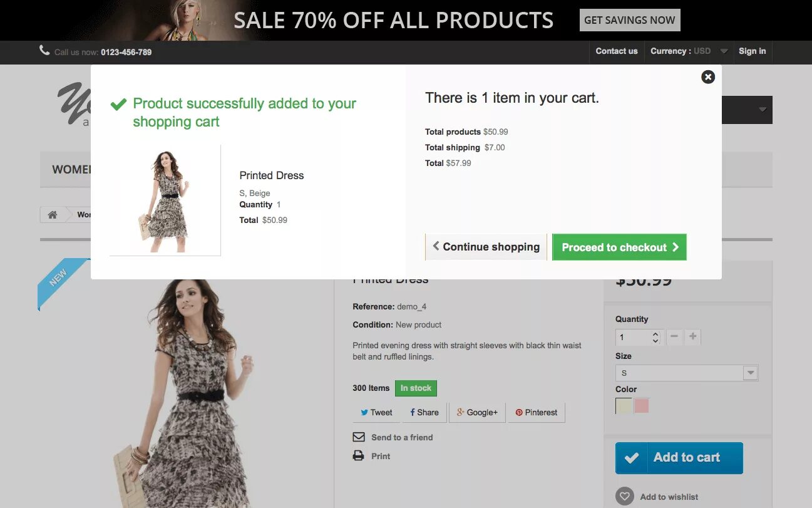Select the pink color swatch
The width and height of the screenshot is (812, 508).
pyautogui.click(x=642, y=406)
